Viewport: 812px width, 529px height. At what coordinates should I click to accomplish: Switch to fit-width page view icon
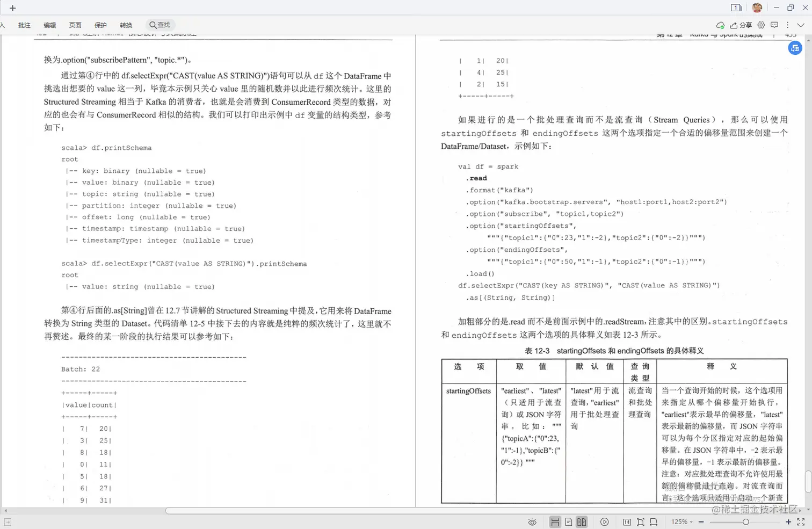tap(555, 521)
